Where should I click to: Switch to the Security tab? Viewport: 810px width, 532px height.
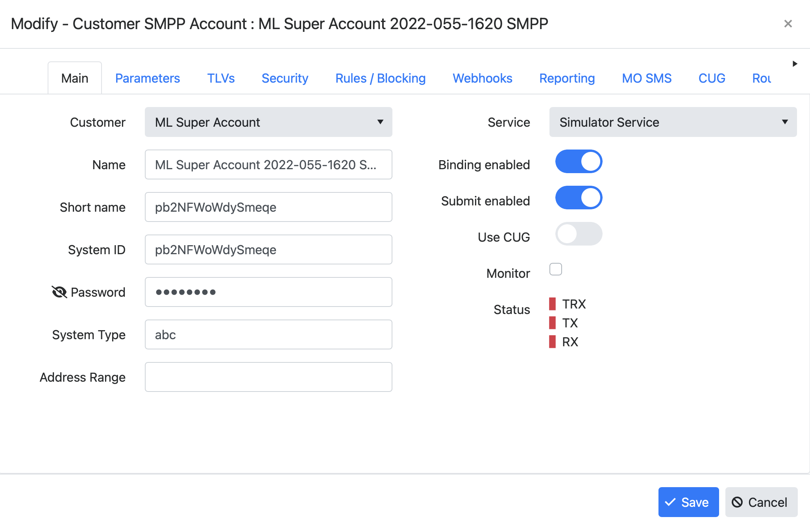coord(285,78)
